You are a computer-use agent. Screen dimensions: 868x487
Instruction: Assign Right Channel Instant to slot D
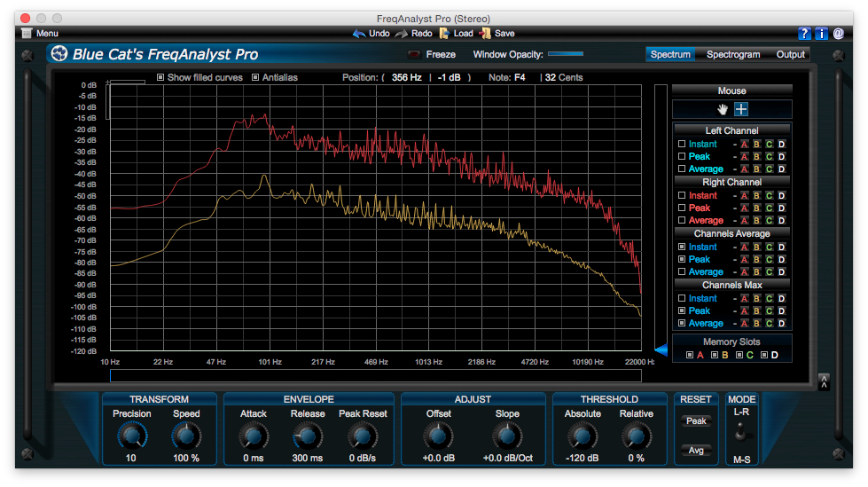tap(782, 195)
